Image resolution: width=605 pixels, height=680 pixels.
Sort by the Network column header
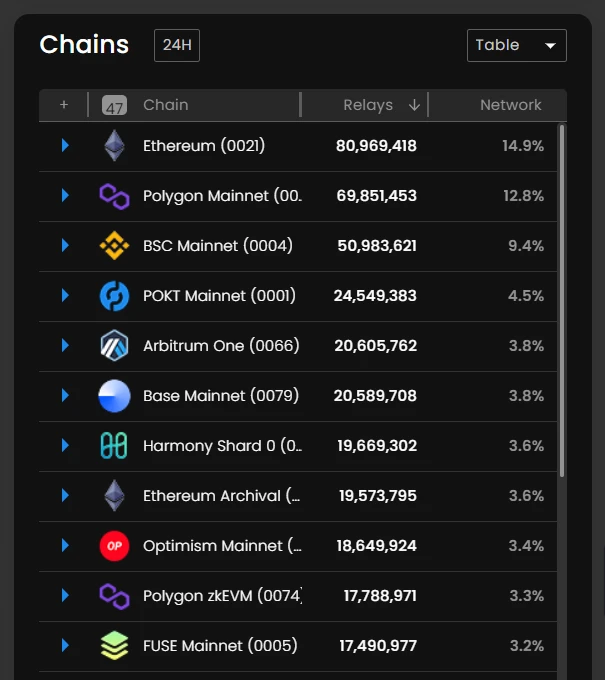click(510, 105)
